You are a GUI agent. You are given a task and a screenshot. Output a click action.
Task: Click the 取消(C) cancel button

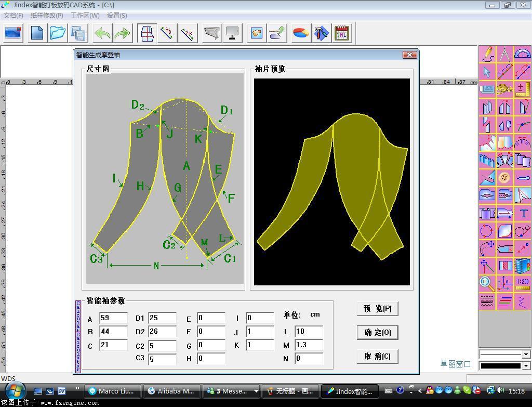(x=377, y=356)
